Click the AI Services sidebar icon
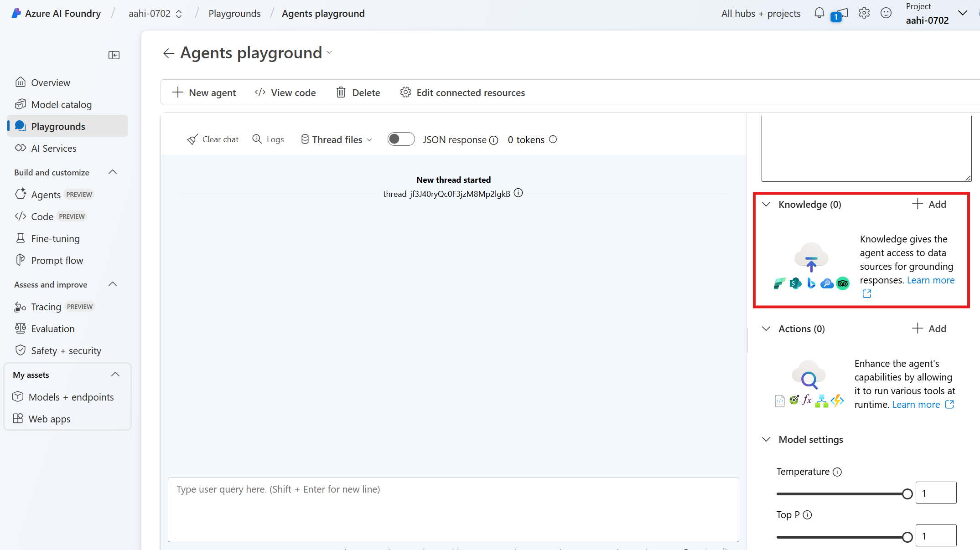980x550 pixels. [21, 148]
